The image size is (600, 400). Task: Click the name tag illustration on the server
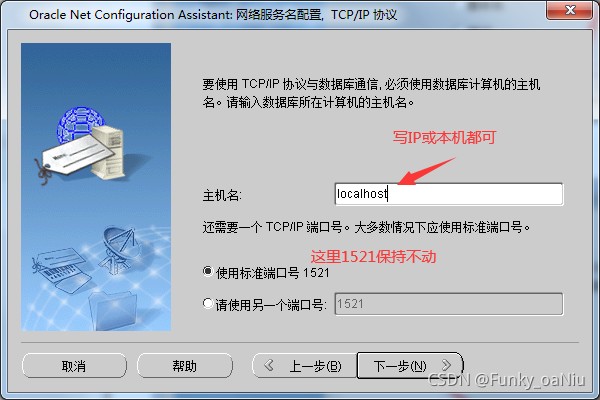pyautogui.click(x=75, y=158)
